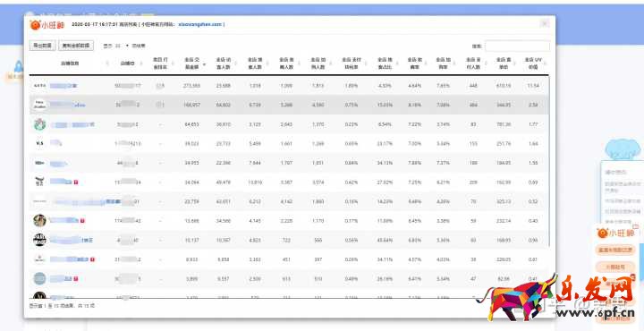Sort by 全店访客人数 column header
Viewport: 644px width, 331px height.
pyautogui.click(x=223, y=64)
